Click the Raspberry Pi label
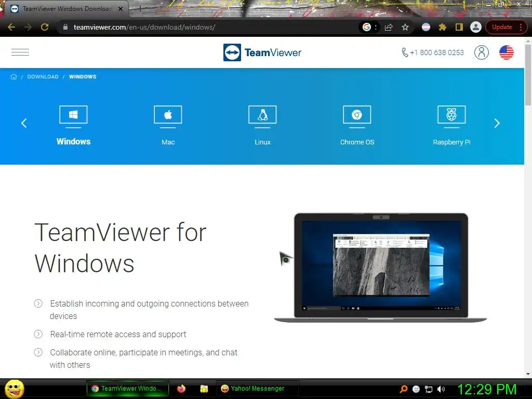Image resolution: width=532 pixels, height=399 pixels. (451, 142)
